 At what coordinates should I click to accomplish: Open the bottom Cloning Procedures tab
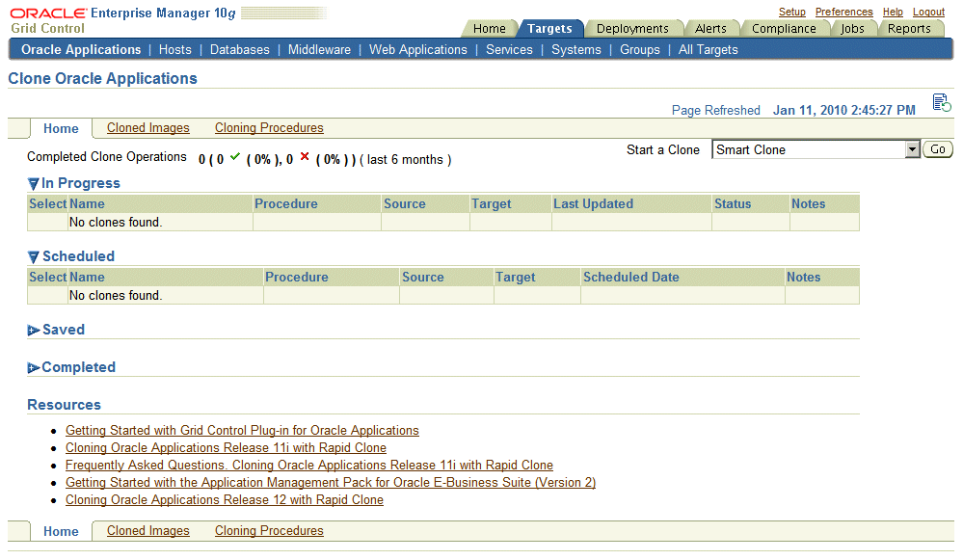point(269,530)
